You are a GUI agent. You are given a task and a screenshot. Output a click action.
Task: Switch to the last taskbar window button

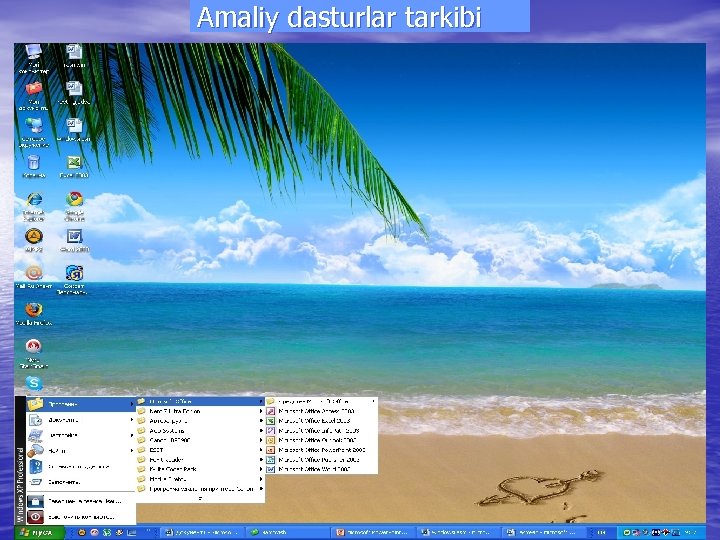(543, 533)
